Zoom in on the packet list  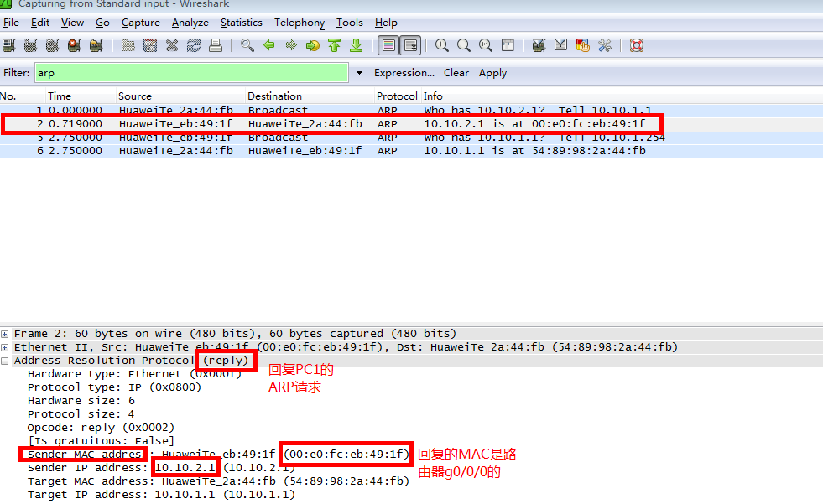(441, 45)
